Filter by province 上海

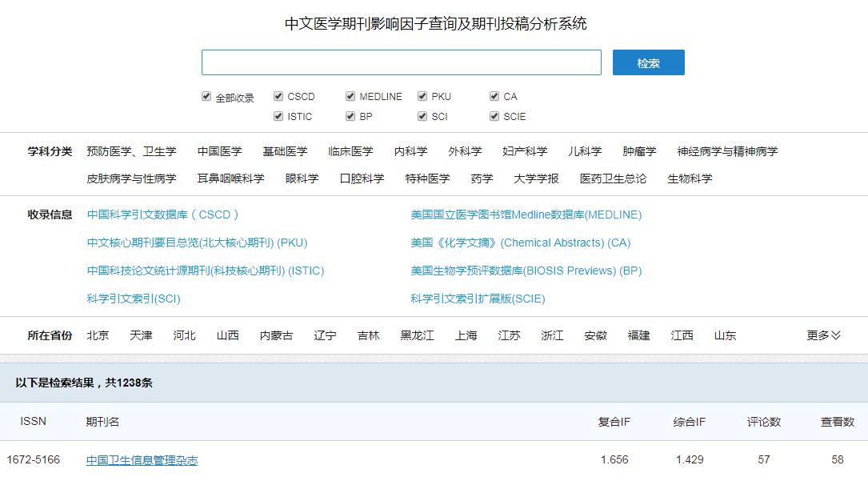coord(466,335)
